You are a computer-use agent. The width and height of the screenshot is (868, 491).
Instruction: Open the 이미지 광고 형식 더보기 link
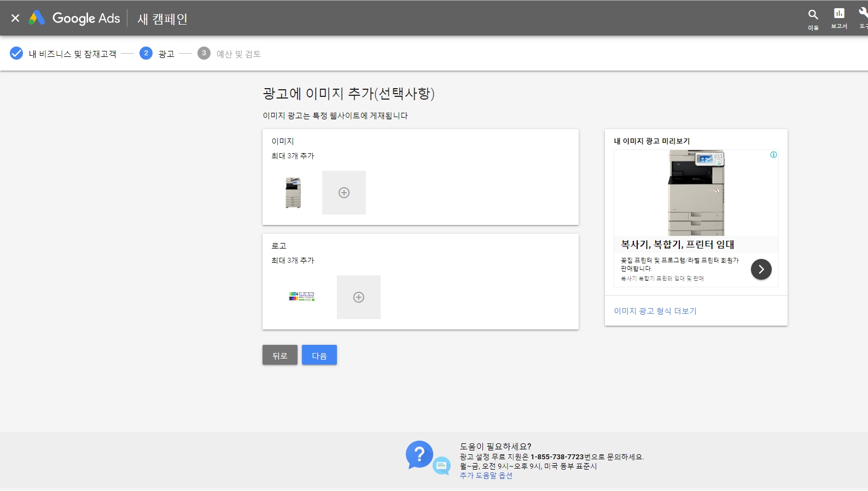655,311
